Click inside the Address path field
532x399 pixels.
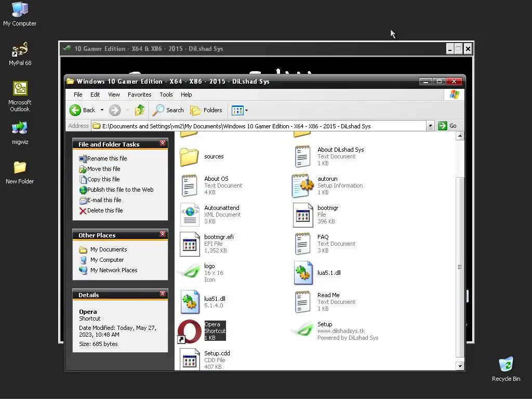pos(259,126)
